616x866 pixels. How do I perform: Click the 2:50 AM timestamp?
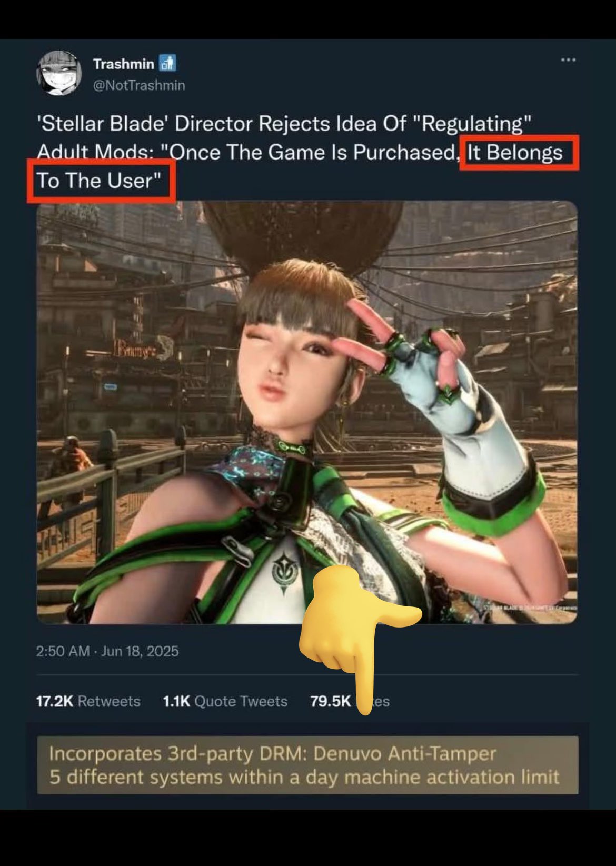pyautogui.click(x=63, y=651)
